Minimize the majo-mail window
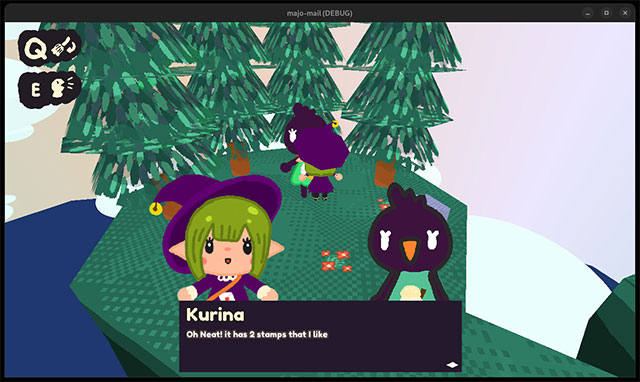Screen dimensions: 640x382 [x=588, y=13]
